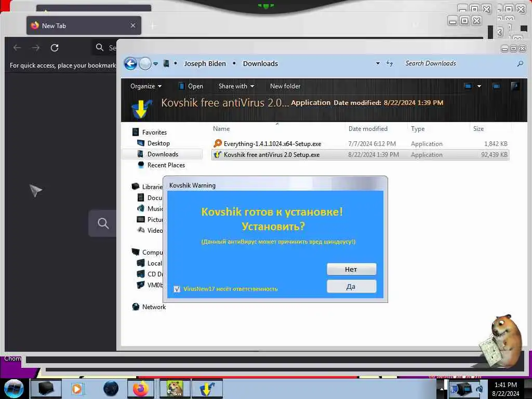Viewport: 532px width, 399px height.
Task: Select Favorites in navigation pane
Action: click(x=154, y=132)
